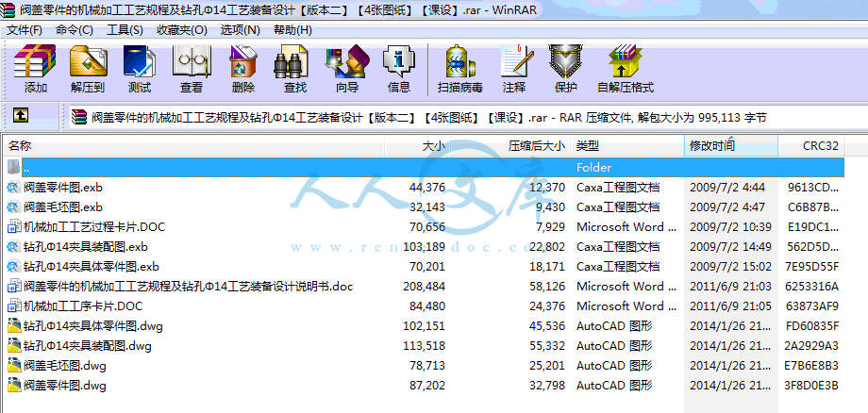Sort by the CRC32 column header
Screen dimensions: 868x413
coord(811,146)
